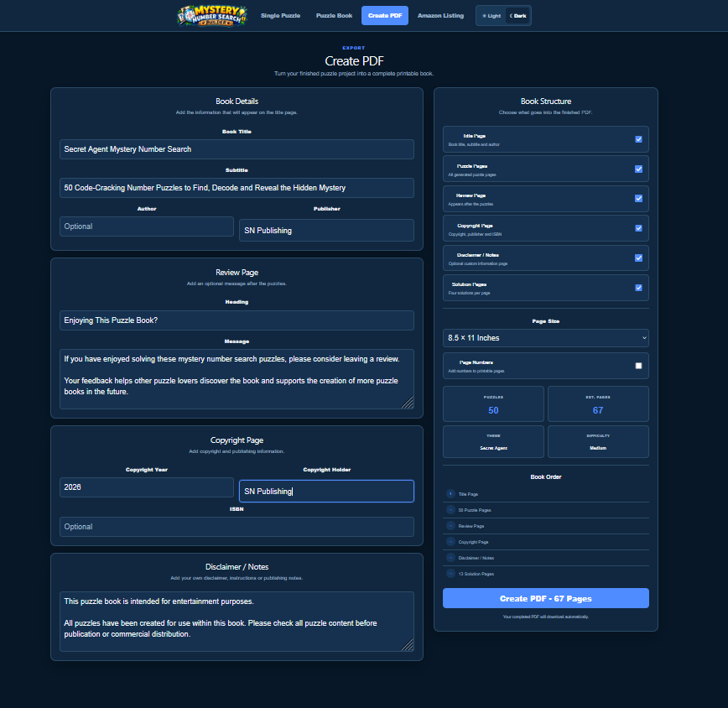Click the Disclaimer / Notes badge in Book Order

click(x=450, y=558)
